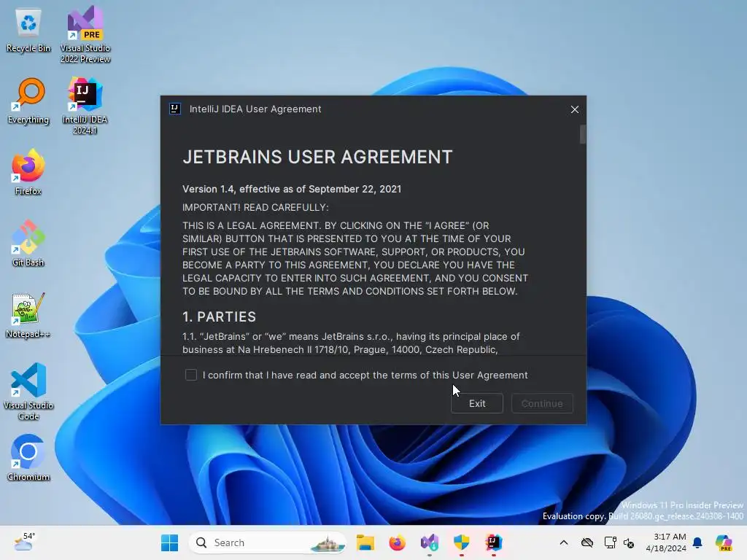
Task: Select the Firefox desktop shortcut
Action: tap(28, 172)
